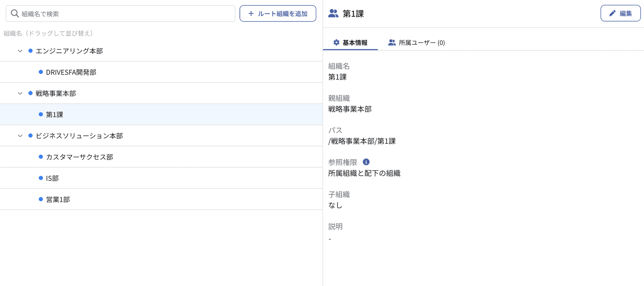Select 営業1部 in the organization tree
644x286 pixels.
(58, 199)
